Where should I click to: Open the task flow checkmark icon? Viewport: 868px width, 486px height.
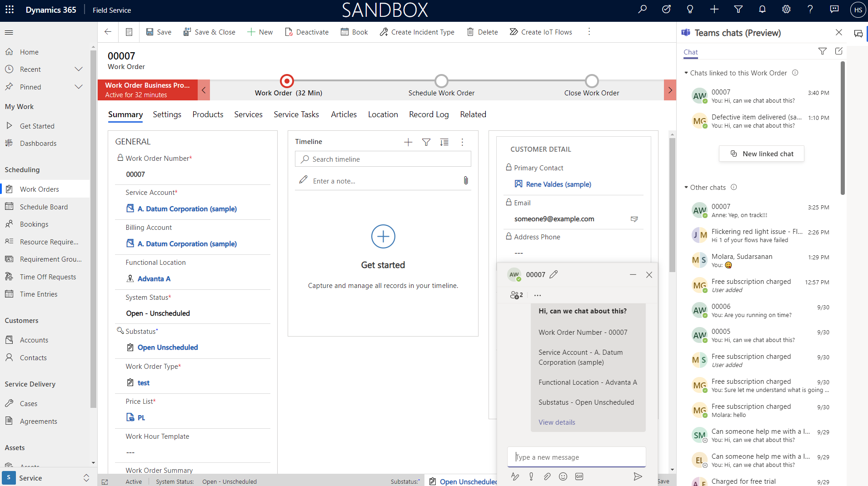click(666, 10)
